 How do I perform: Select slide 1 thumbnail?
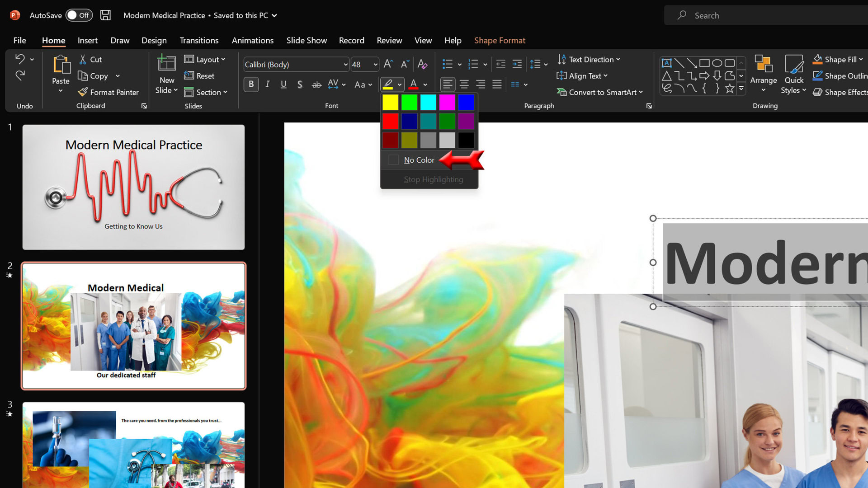coord(133,187)
